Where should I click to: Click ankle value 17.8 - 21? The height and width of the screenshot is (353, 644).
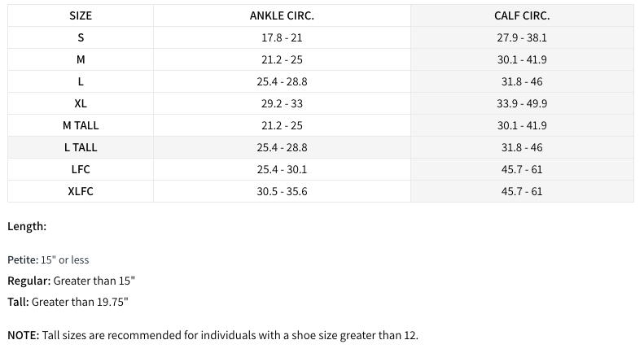tap(282, 37)
